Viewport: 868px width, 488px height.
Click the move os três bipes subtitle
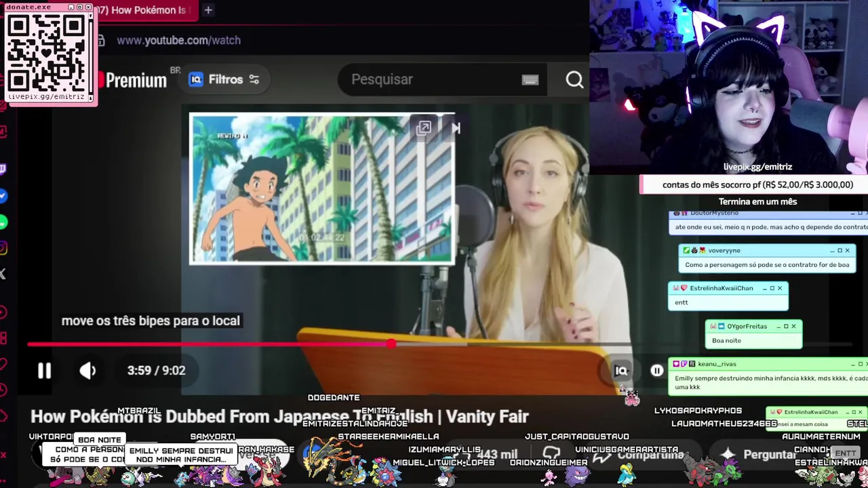(x=151, y=321)
